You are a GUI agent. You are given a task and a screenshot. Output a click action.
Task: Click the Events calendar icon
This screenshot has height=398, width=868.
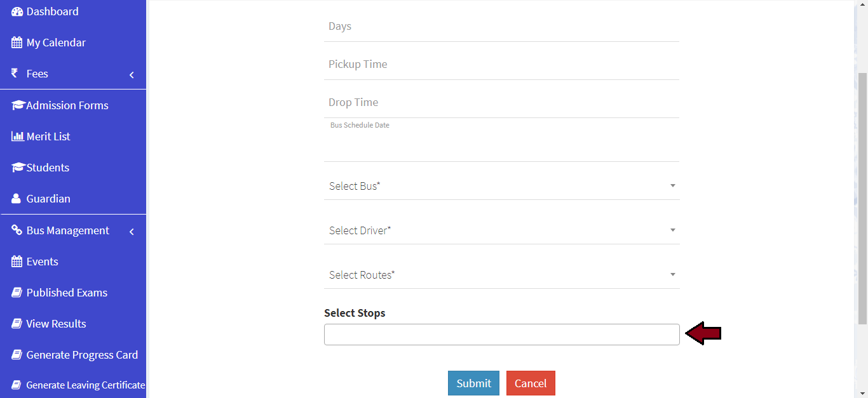tap(17, 262)
